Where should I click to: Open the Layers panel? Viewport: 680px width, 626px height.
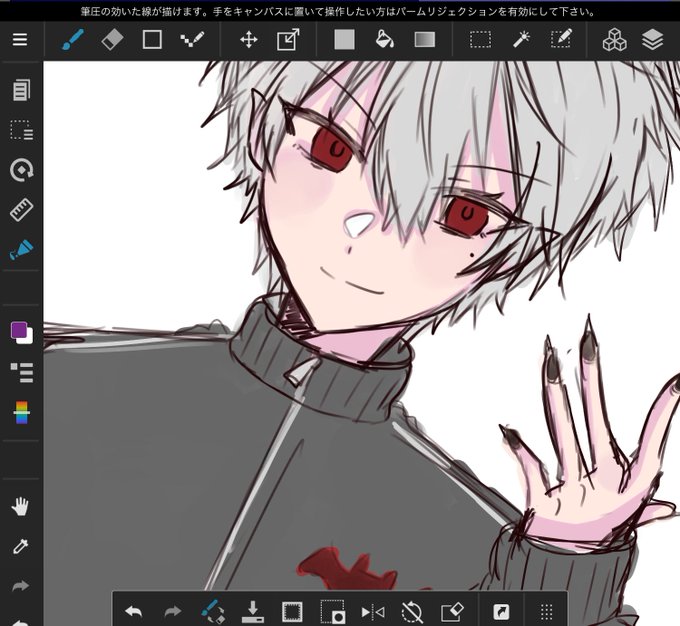pyautogui.click(x=652, y=39)
